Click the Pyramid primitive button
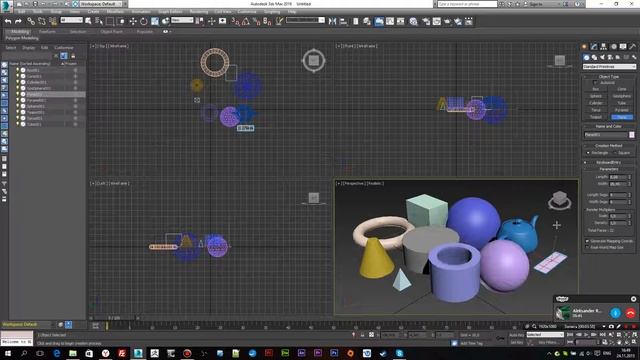 pyautogui.click(x=622, y=110)
